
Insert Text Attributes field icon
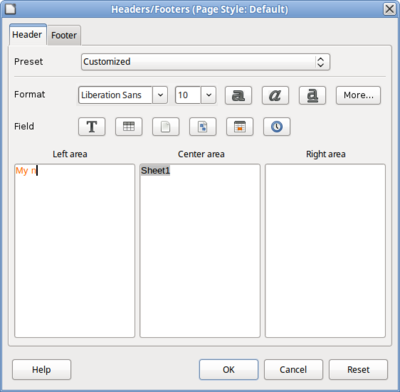[x=92, y=127]
